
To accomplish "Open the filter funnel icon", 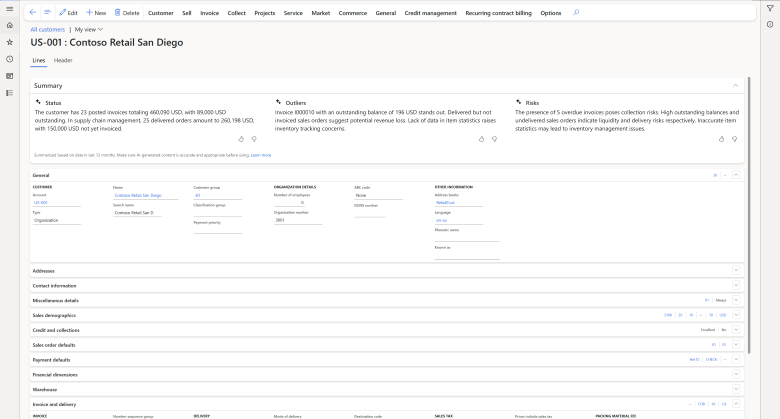I will pos(770,8).
